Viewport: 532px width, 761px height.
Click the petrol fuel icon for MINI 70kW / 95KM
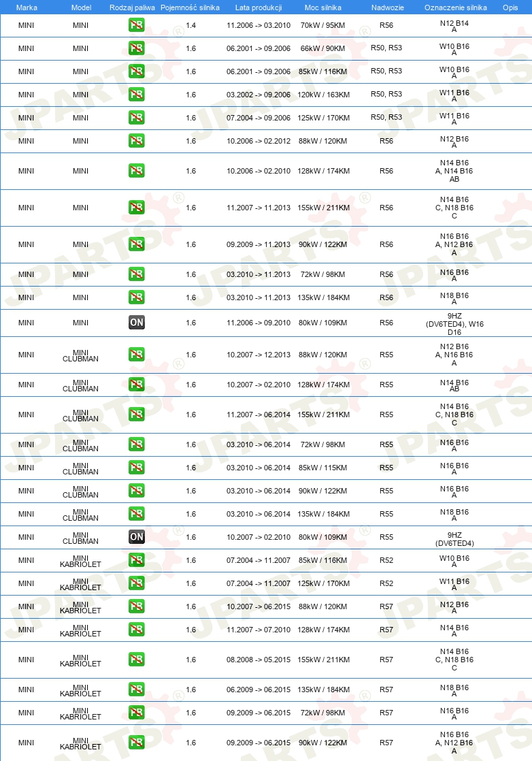[x=136, y=25]
